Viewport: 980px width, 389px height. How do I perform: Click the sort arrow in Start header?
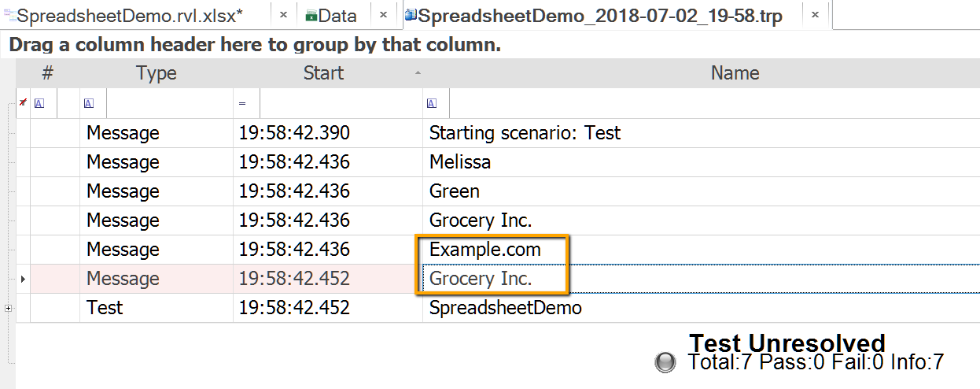(x=418, y=73)
